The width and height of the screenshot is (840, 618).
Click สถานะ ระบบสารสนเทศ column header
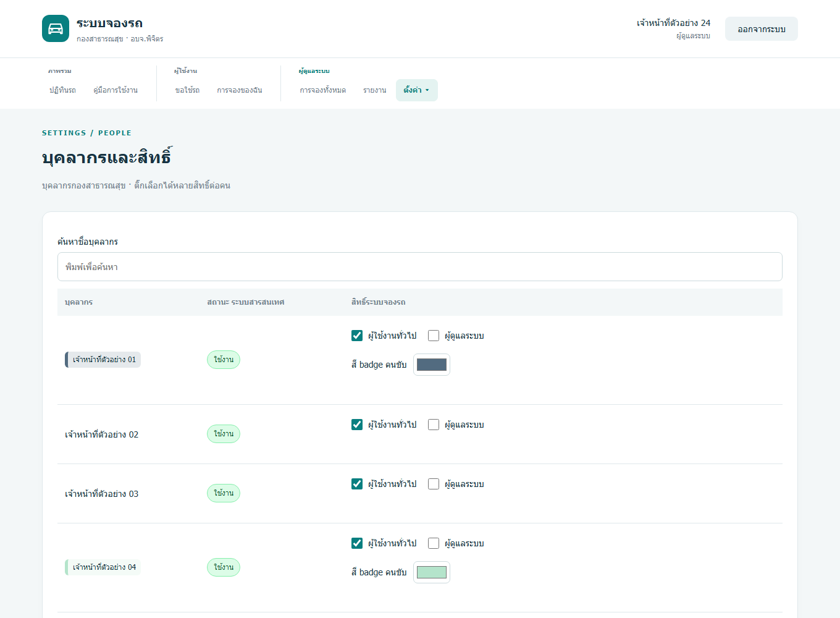tap(246, 302)
